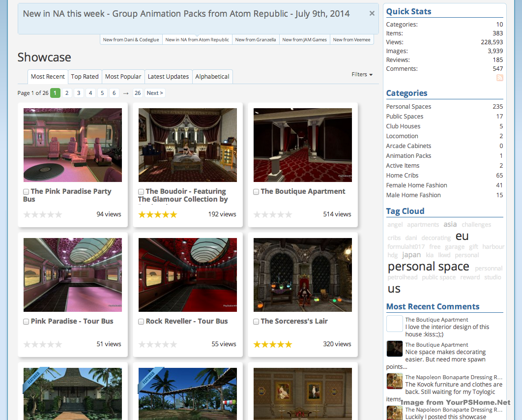Set the Rock Reveller - Tour Bus star rating

click(157, 344)
